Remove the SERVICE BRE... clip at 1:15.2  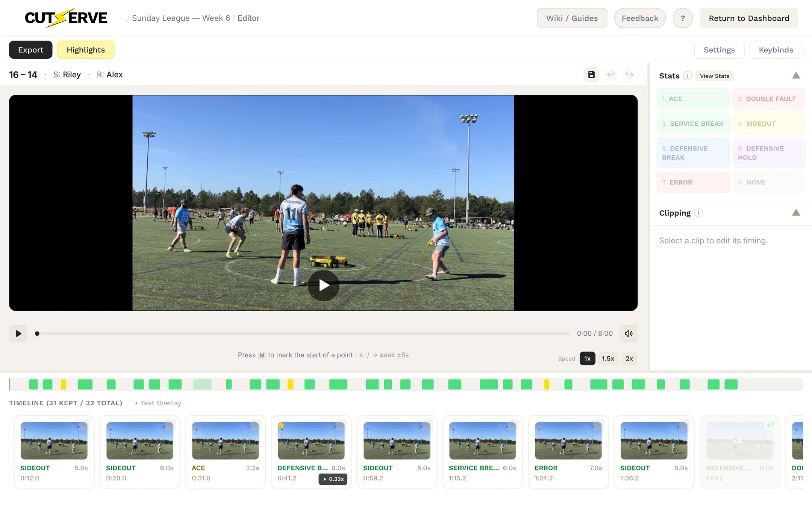(x=513, y=425)
